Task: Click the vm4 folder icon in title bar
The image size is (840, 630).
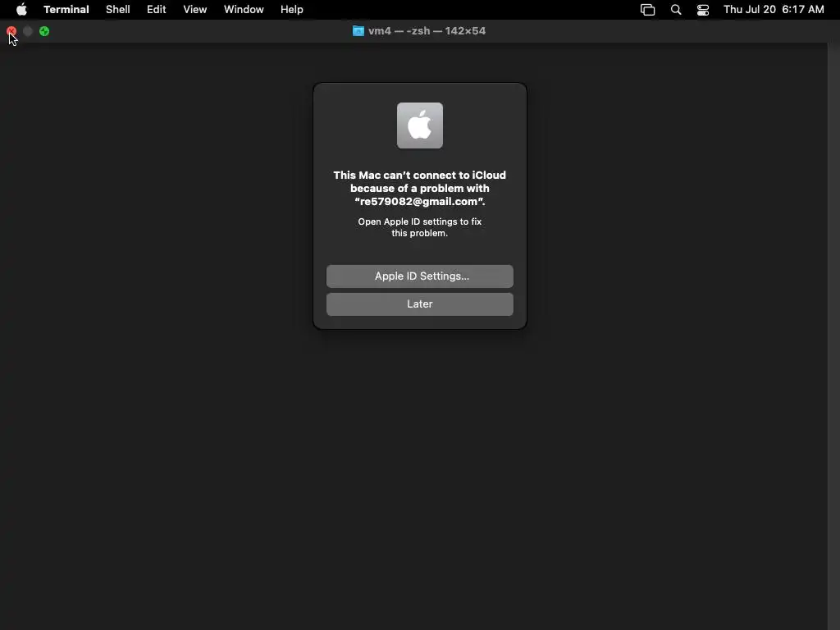Action: 358,31
